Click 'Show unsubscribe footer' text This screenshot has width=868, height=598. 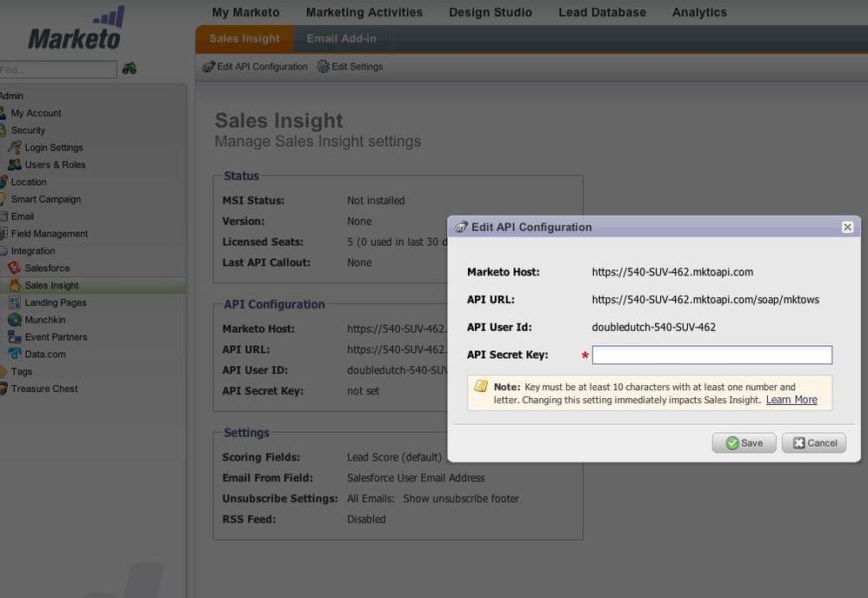coord(461,498)
